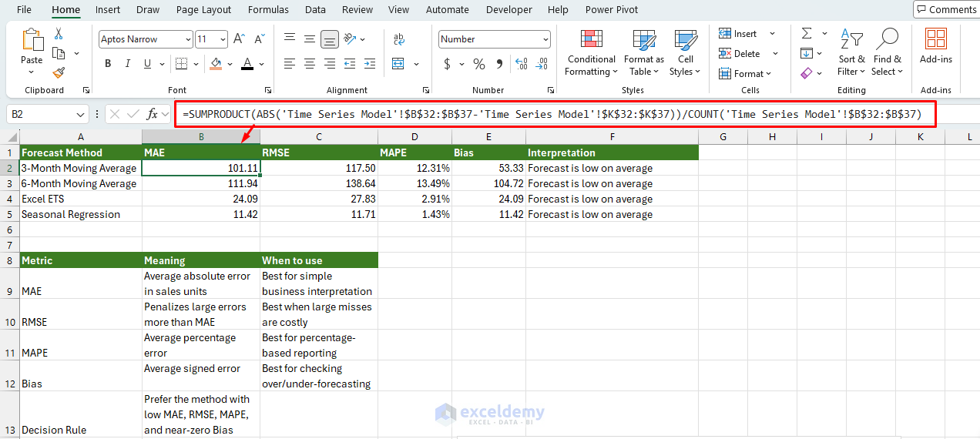Switch to the Formulas tab
Screen dimensions: 980x439
point(268,9)
